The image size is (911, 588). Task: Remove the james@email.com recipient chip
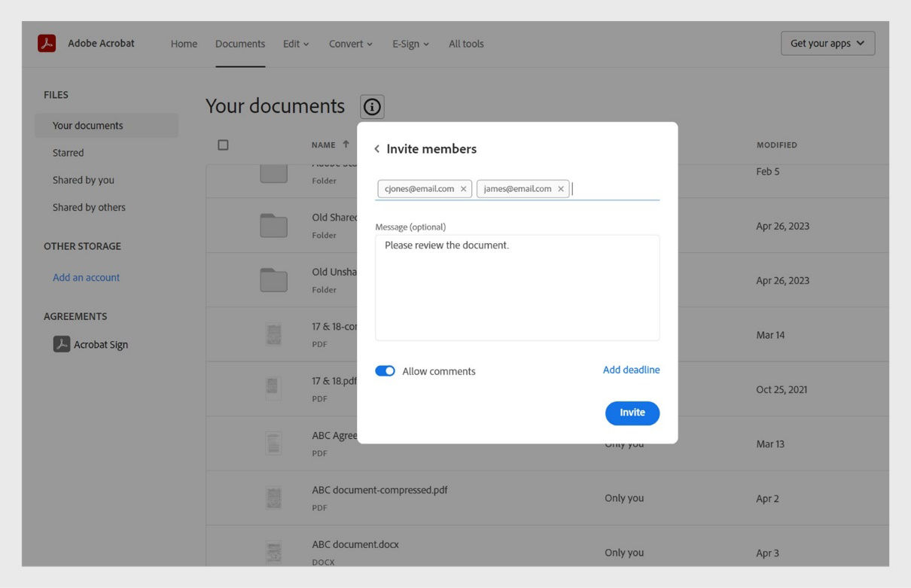559,189
